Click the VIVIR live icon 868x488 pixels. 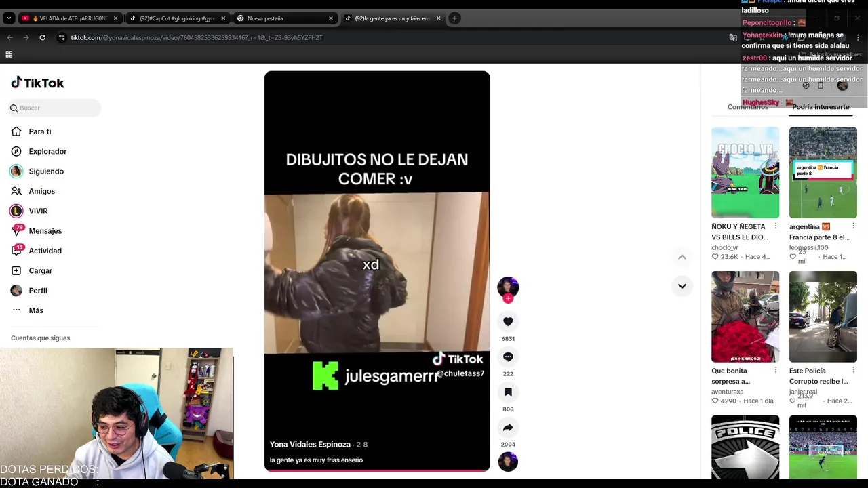point(16,211)
